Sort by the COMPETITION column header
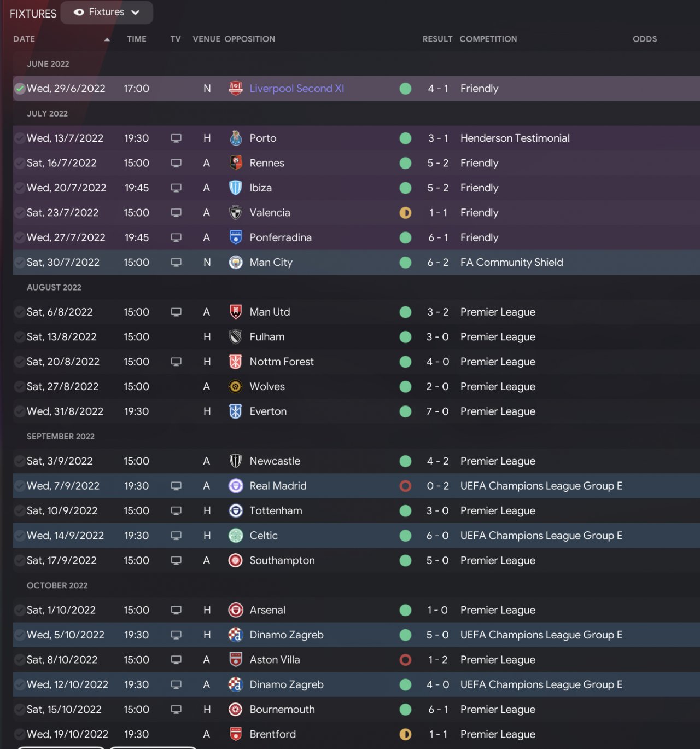 (x=488, y=39)
